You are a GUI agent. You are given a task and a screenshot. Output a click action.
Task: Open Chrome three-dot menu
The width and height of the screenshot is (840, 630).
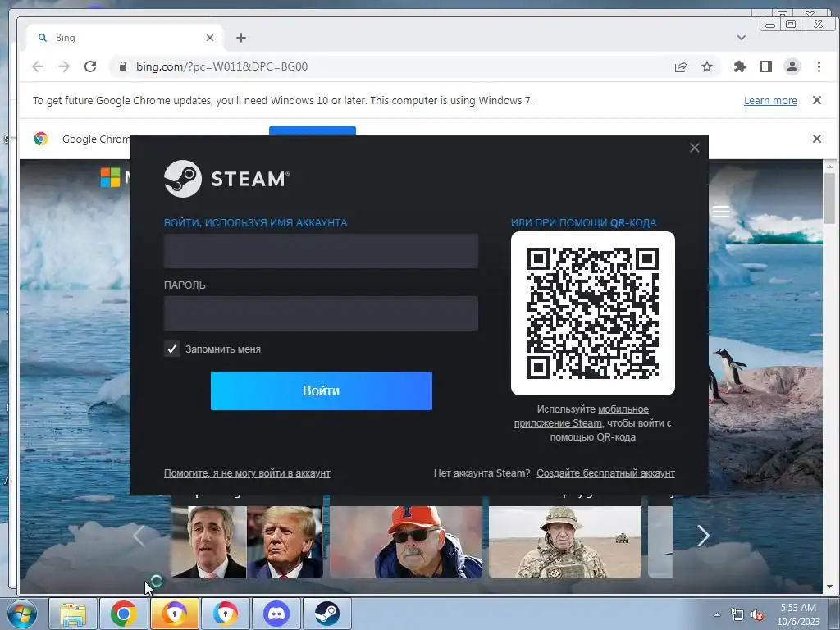(x=819, y=66)
